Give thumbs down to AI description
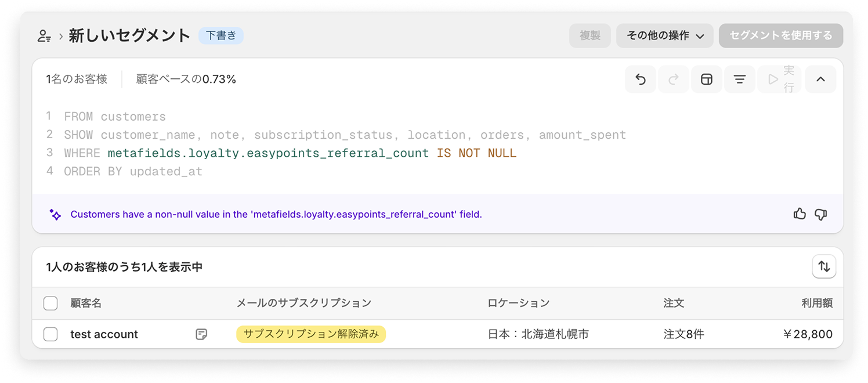The width and height of the screenshot is (868, 383). click(x=820, y=214)
